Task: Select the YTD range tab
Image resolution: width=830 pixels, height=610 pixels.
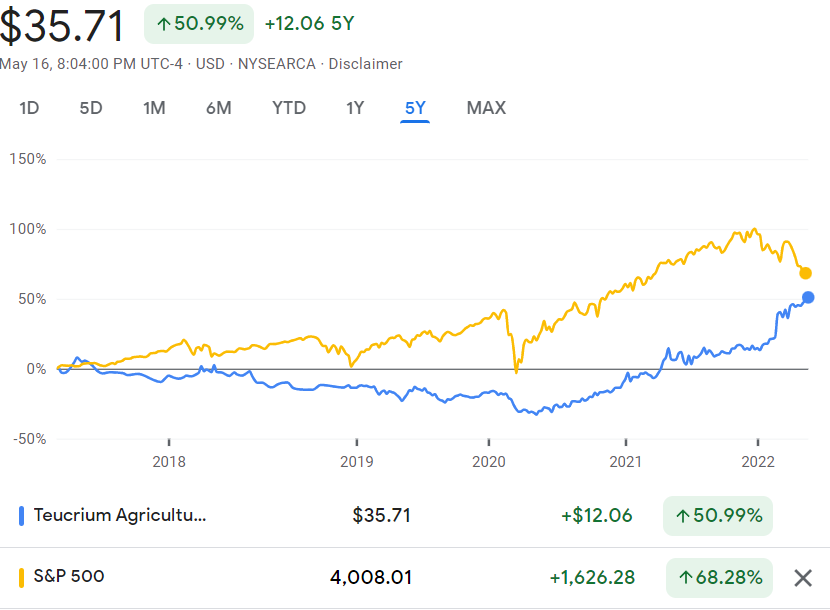Action: coord(289,108)
